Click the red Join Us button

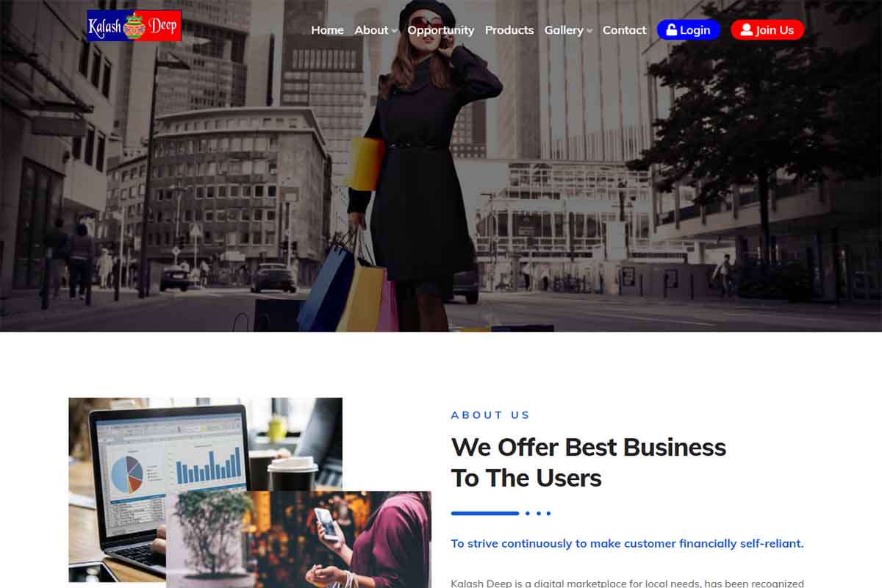767,30
